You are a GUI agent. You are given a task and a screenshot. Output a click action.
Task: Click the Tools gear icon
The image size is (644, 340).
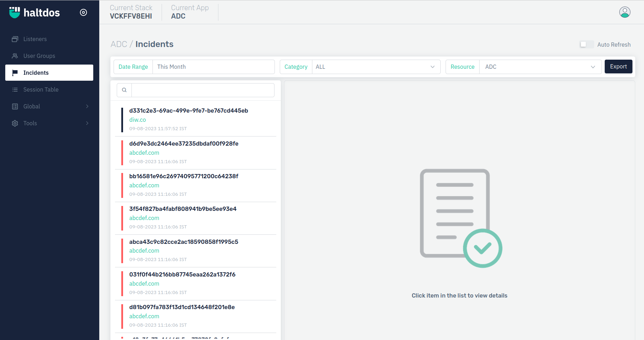[15, 123]
